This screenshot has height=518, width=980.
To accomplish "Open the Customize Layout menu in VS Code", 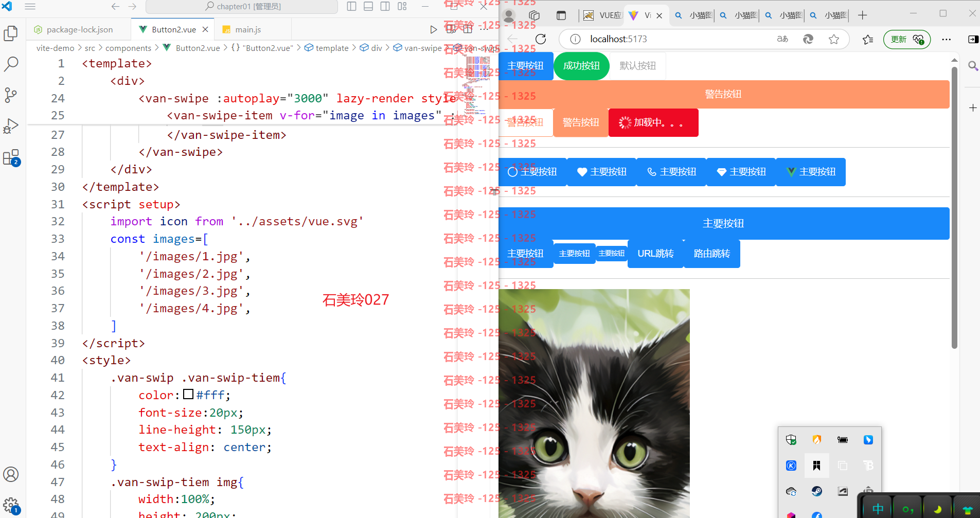I will pyautogui.click(x=402, y=7).
